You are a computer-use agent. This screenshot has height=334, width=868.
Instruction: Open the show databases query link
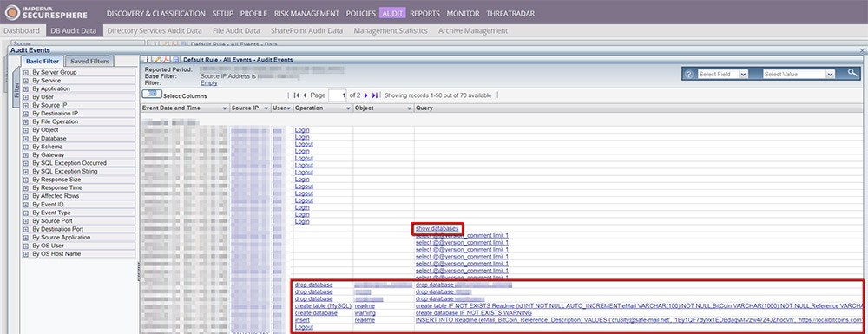tap(437, 228)
